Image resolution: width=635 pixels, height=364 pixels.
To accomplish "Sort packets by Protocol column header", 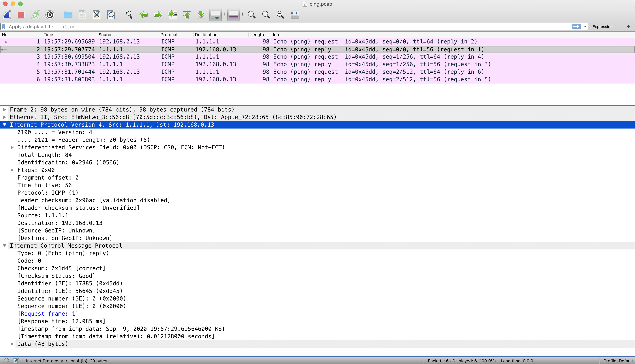I will click(169, 35).
